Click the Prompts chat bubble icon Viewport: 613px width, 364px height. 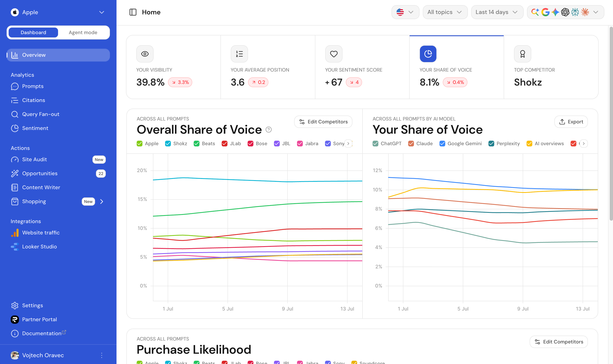click(15, 86)
